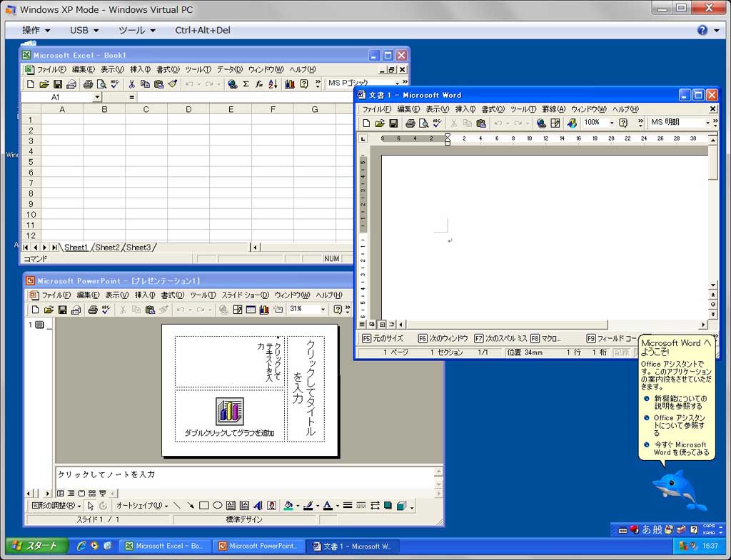Viewport: 731px width, 560px height.
Task: Click the Line Color brush swatch in PowerPoint
Action: 308,506
